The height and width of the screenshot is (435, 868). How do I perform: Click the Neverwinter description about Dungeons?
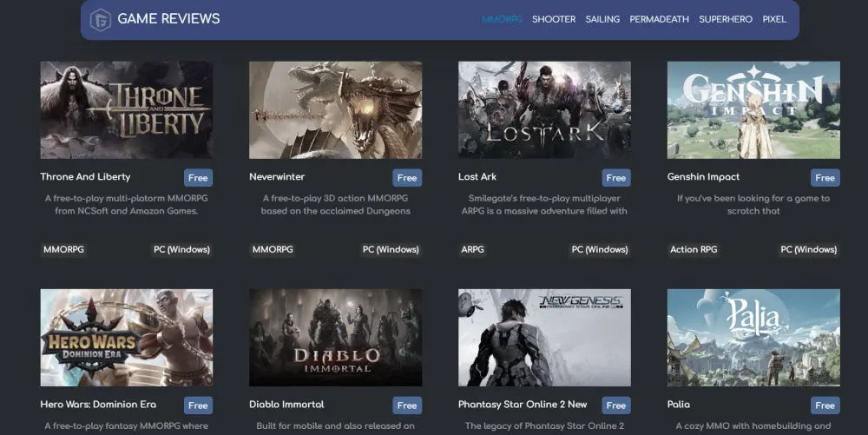[x=335, y=204]
